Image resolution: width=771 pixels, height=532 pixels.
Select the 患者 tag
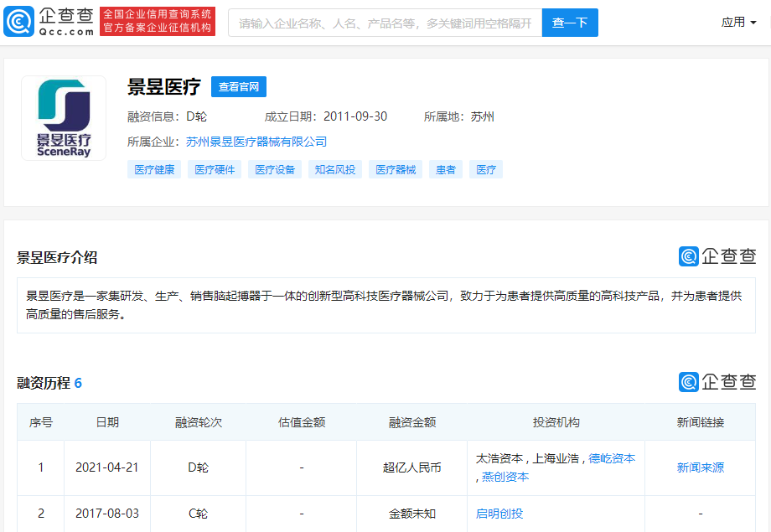[x=446, y=169]
